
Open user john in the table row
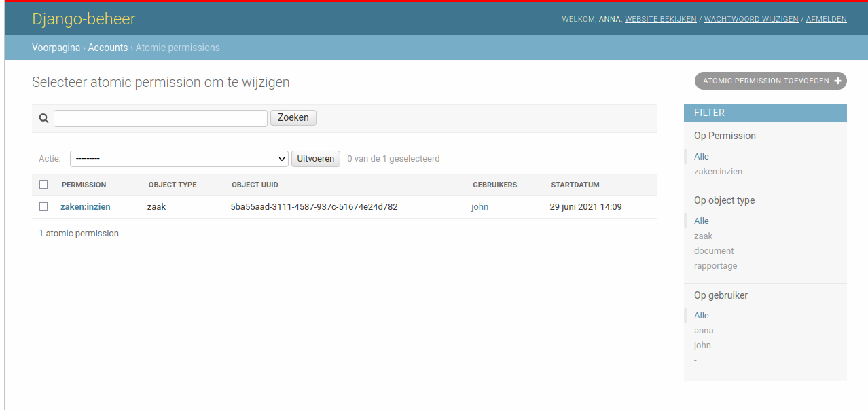[x=480, y=207]
